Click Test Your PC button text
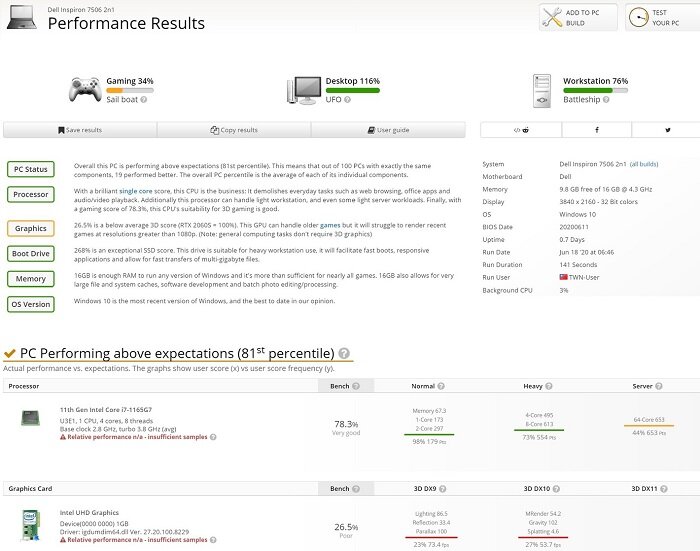The height and width of the screenshot is (551, 700). coord(665,17)
